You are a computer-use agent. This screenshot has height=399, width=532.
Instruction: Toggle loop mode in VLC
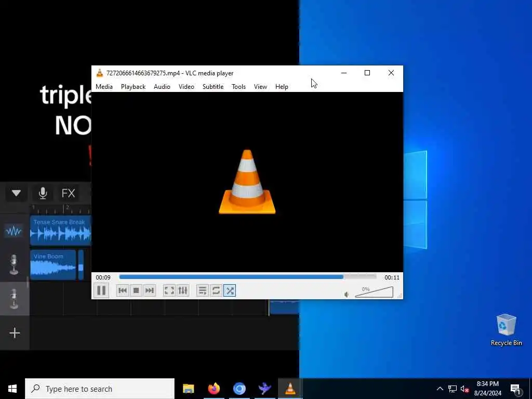tap(216, 290)
